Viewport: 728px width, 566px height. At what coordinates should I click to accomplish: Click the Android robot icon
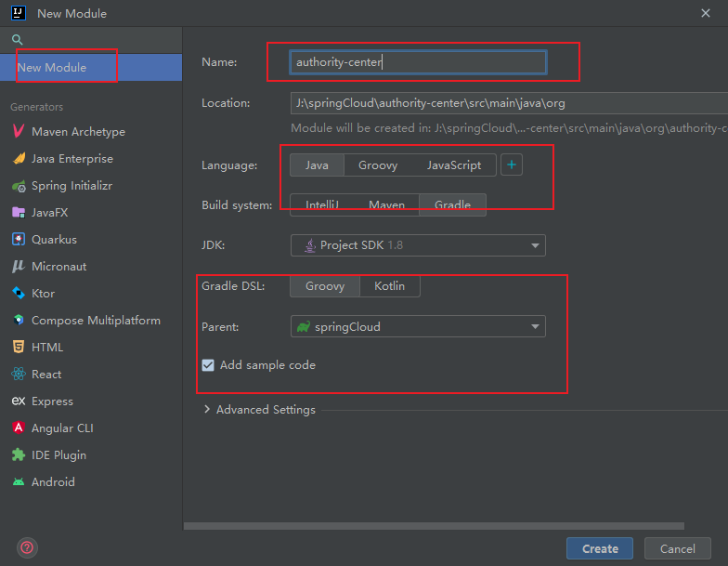point(19,481)
